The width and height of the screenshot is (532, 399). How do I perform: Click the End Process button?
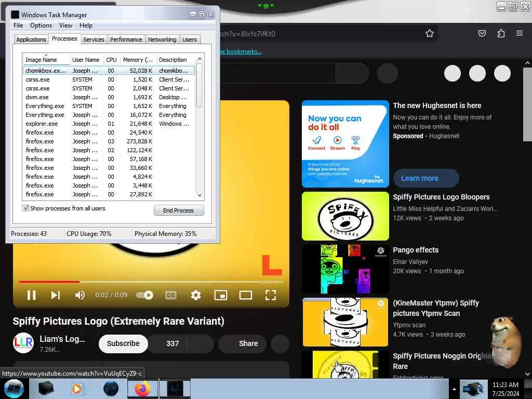point(179,210)
